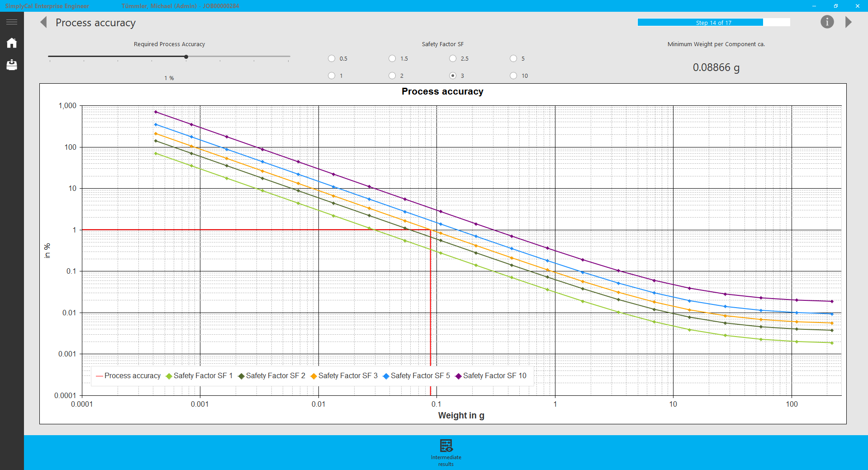Select Safety Factor 1.5
The height and width of the screenshot is (470, 868).
[392, 58]
